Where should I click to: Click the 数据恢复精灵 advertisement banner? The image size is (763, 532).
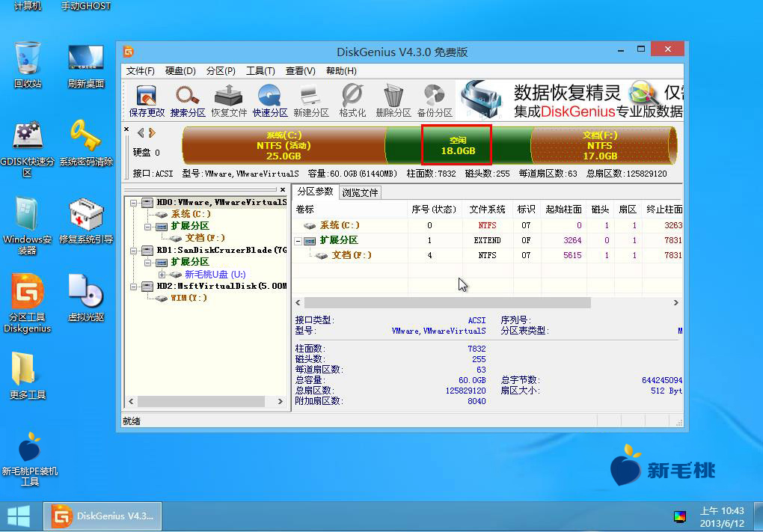click(x=569, y=100)
